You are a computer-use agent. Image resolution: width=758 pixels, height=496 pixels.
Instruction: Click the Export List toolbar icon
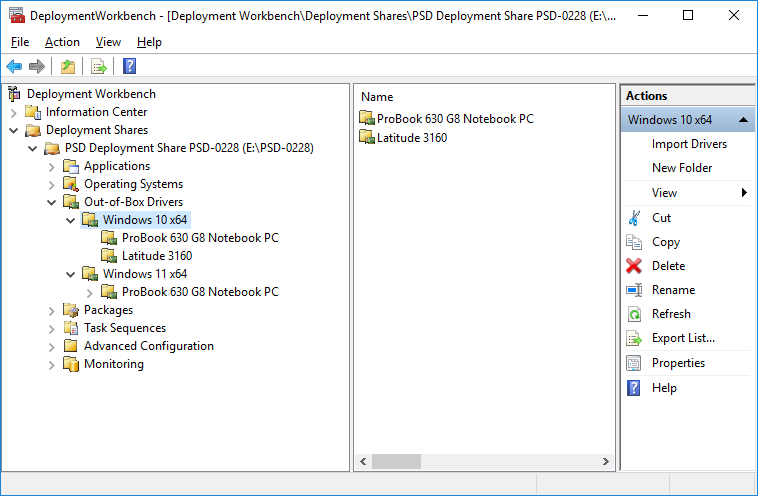tap(99, 67)
